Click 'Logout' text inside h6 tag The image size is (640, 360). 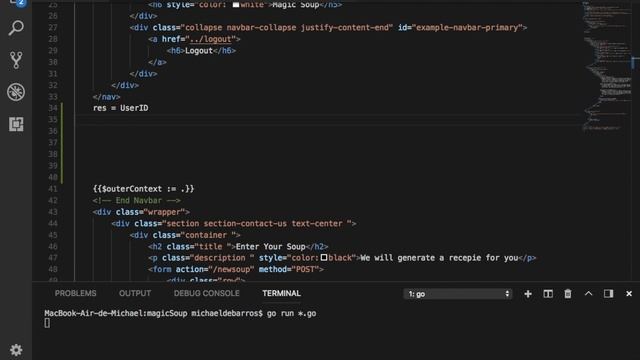(199, 51)
